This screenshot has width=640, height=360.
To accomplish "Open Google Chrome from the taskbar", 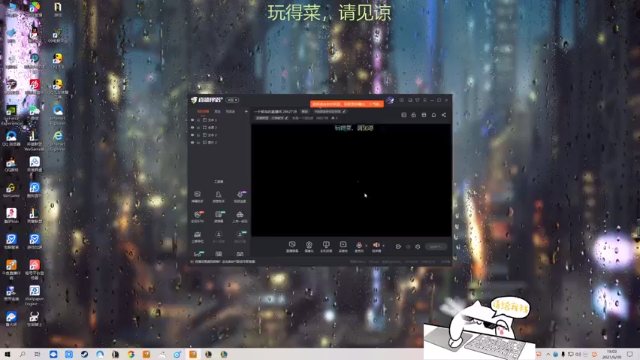I will 131,354.
